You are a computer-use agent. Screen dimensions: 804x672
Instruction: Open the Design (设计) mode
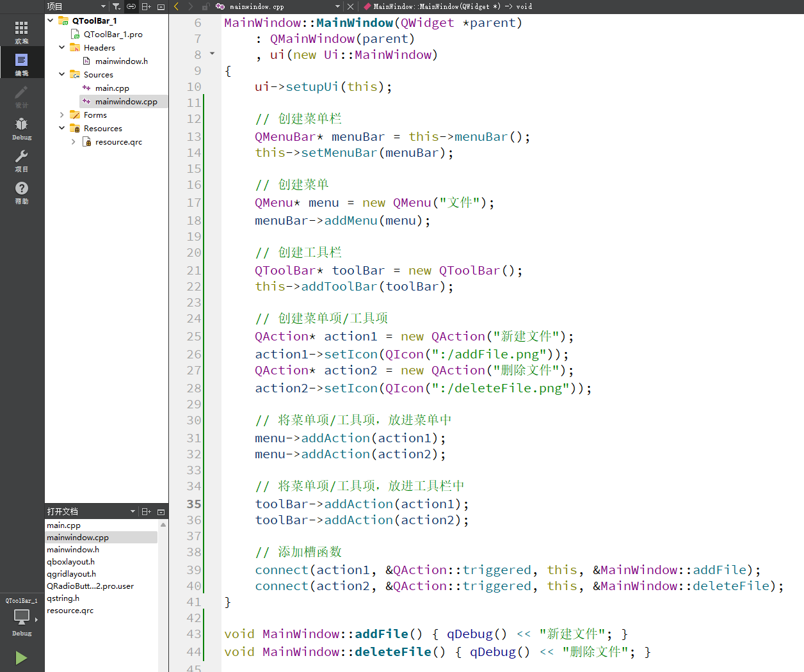[x=22, y=96]
